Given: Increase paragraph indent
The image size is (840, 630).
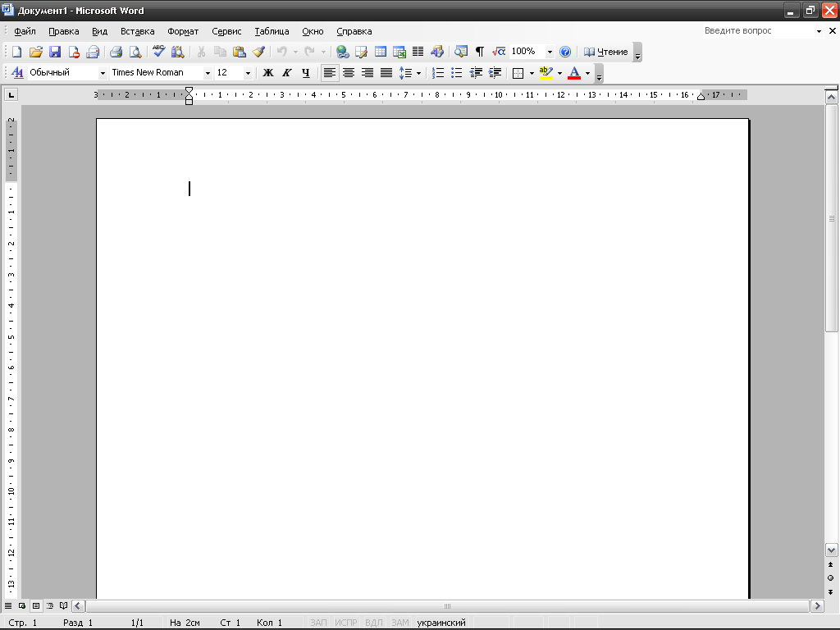Looking at the screenshot, I should coord(495,73).
